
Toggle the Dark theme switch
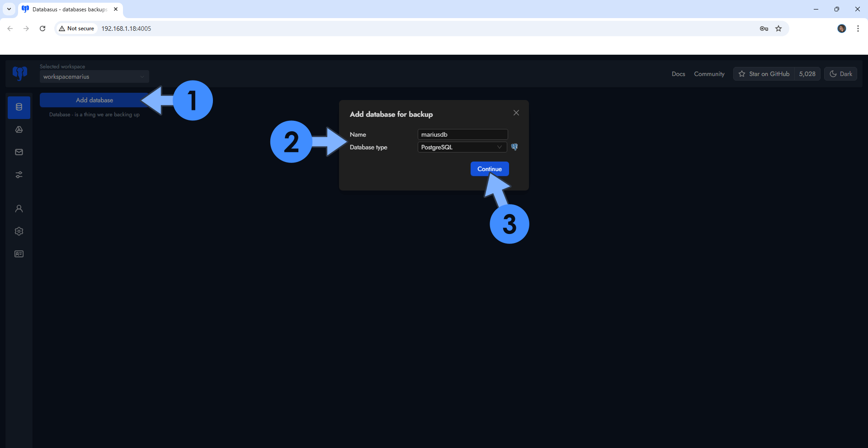[840, 74]
